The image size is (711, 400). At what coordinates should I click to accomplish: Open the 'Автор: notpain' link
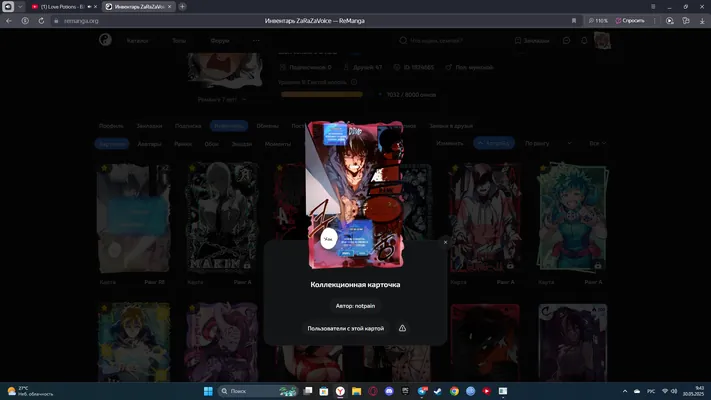click(x=355, y=306)
